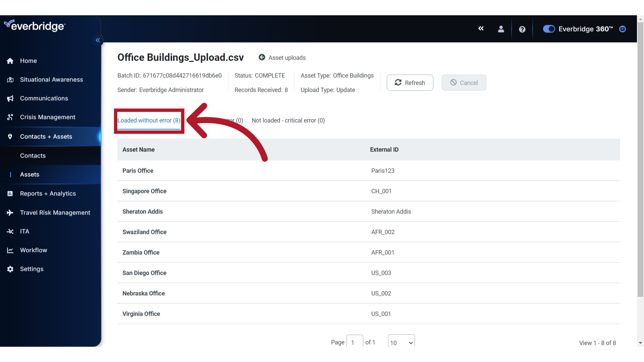644x362 pixels.
Task: Click Loaded without error tab
Action: (149, 120)
